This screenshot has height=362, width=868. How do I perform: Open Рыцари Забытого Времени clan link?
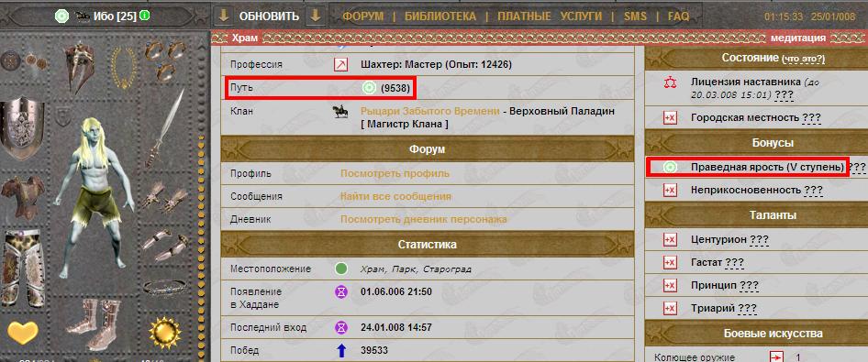click(430, 111)
